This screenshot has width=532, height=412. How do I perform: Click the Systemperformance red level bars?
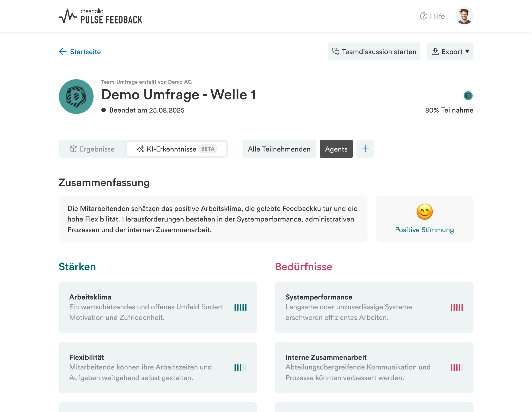pyautogui.click(x=457, y=307)
